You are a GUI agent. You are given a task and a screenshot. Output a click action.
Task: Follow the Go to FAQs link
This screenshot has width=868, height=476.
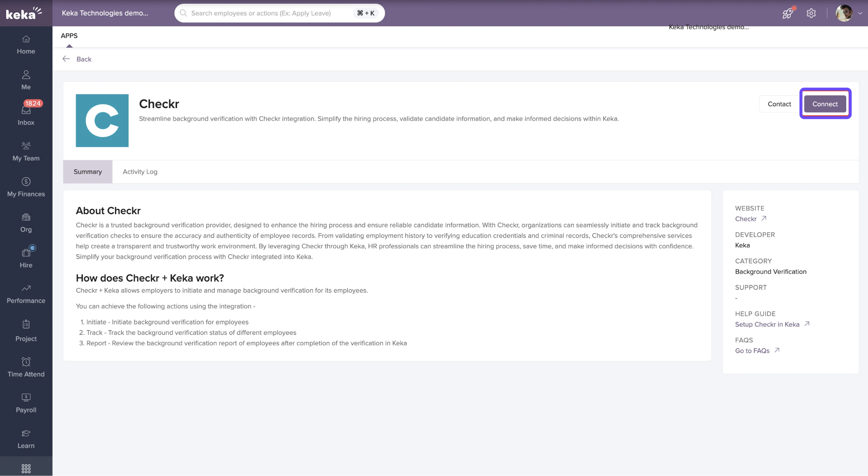(752, 351)
